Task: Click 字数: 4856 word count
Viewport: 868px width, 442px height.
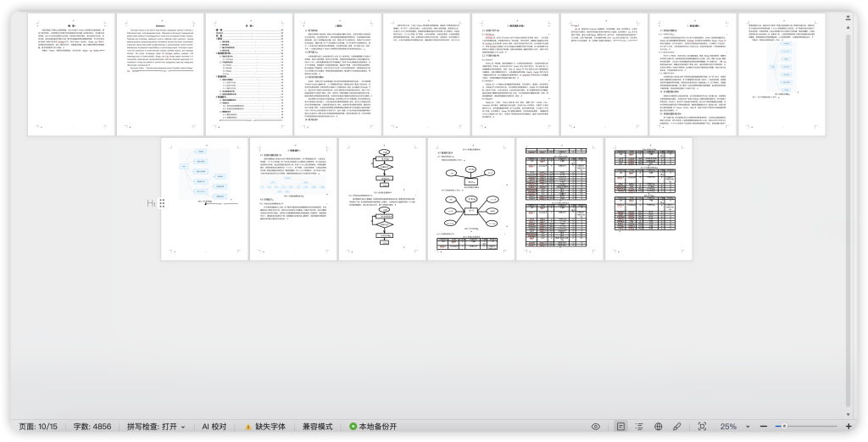Action: (92, 427)
